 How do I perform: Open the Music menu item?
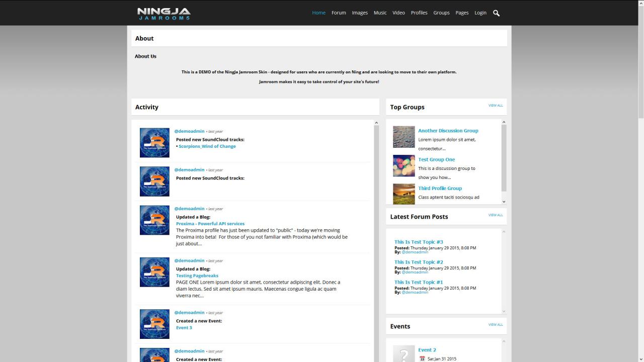click(x=380, y=13)
